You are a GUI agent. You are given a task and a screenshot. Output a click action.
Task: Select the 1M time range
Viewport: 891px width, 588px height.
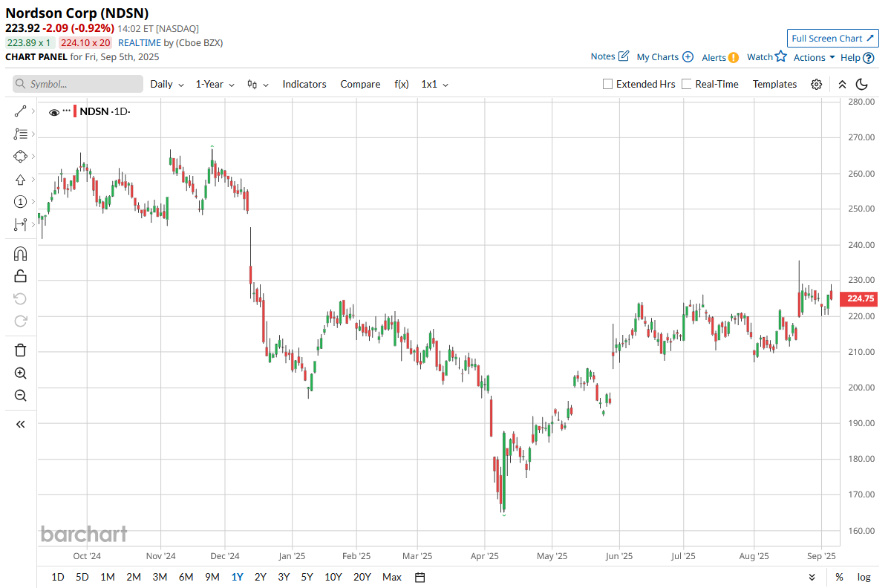(x=108, y=578)
